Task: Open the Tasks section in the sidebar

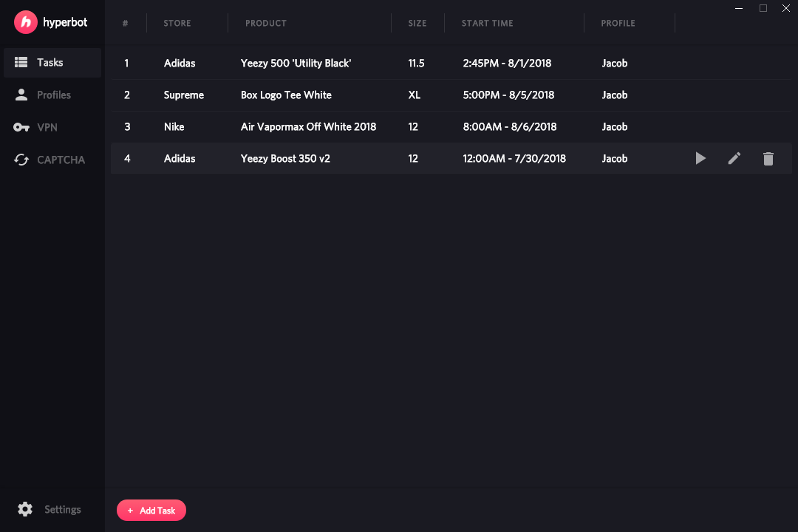Action: 52,63
